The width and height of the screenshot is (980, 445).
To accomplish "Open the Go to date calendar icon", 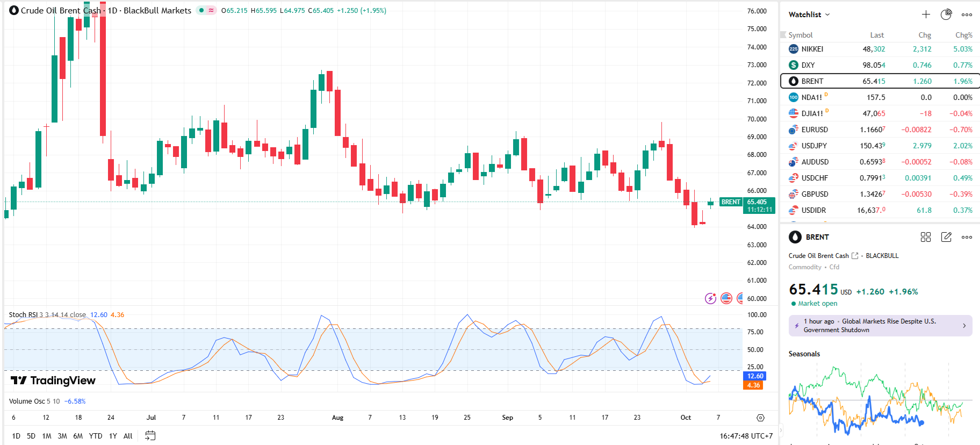I will [x=150, y=436].
